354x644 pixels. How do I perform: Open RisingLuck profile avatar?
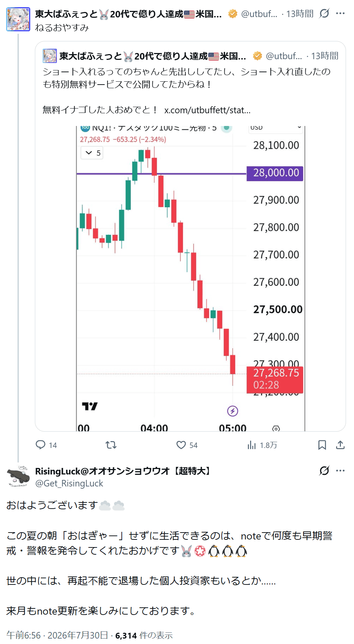[x=18, y=476]
